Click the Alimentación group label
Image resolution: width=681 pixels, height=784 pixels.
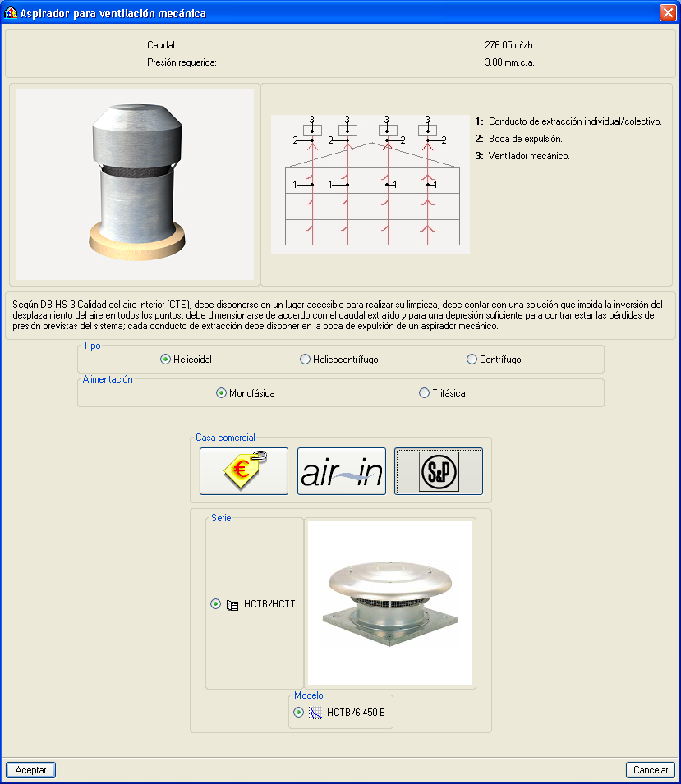[108, 379]
